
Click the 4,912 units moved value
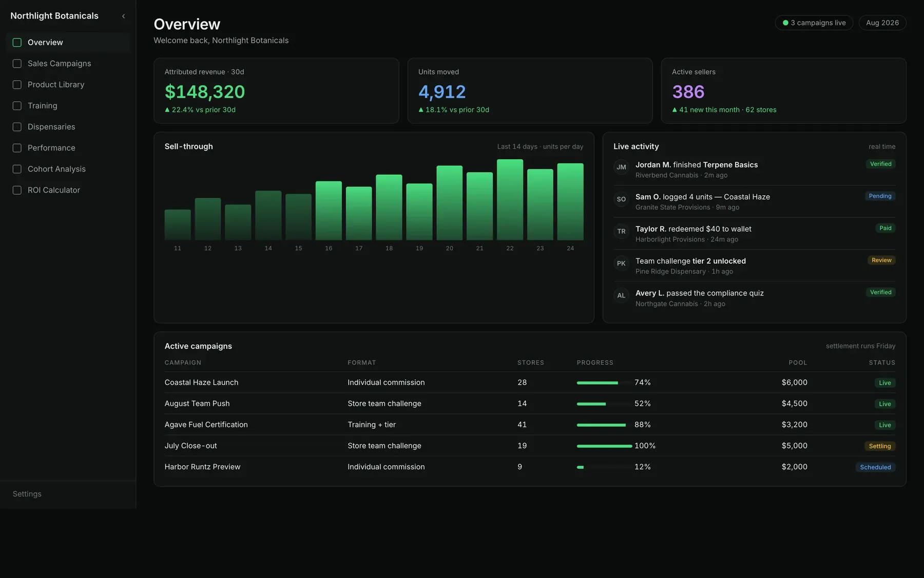[x=442, y=92]
